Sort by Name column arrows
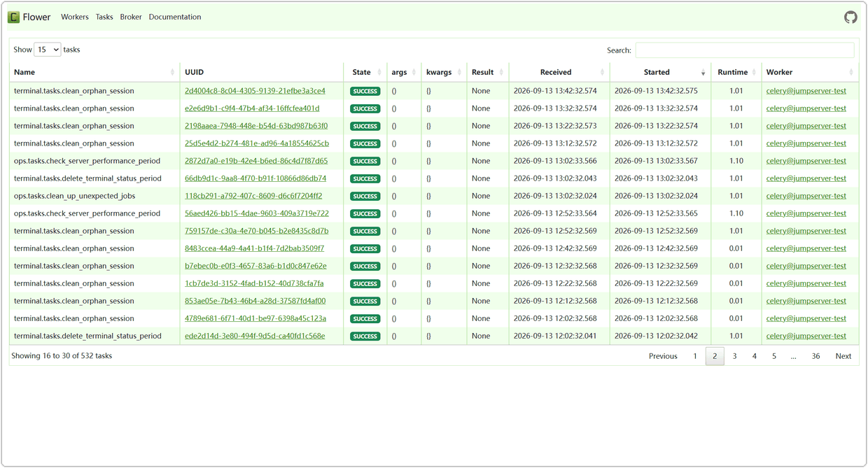The height and width of the screenshot is (468, 868). coord(172,73)
